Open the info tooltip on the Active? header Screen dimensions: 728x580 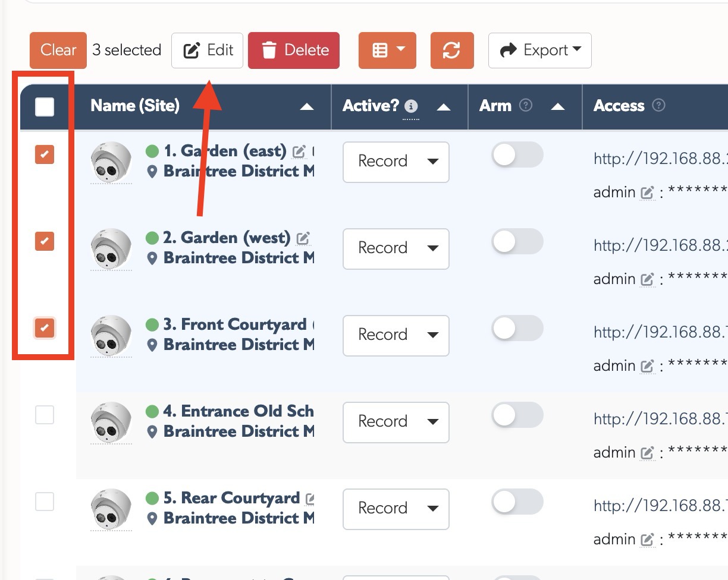(410, 106)
